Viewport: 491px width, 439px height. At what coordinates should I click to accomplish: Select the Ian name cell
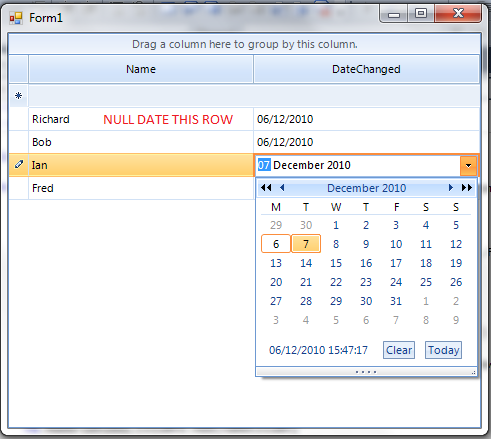tap(141, 165)
